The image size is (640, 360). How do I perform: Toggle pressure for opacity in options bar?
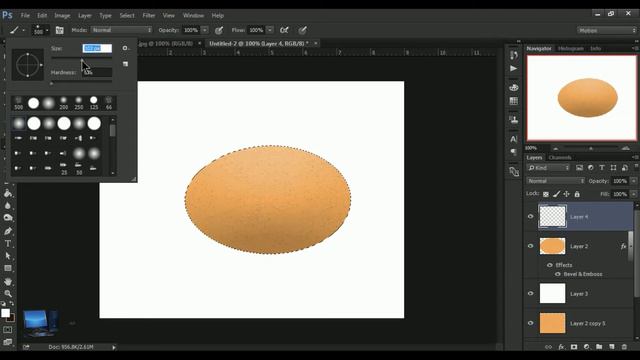[x=219, y=30]
